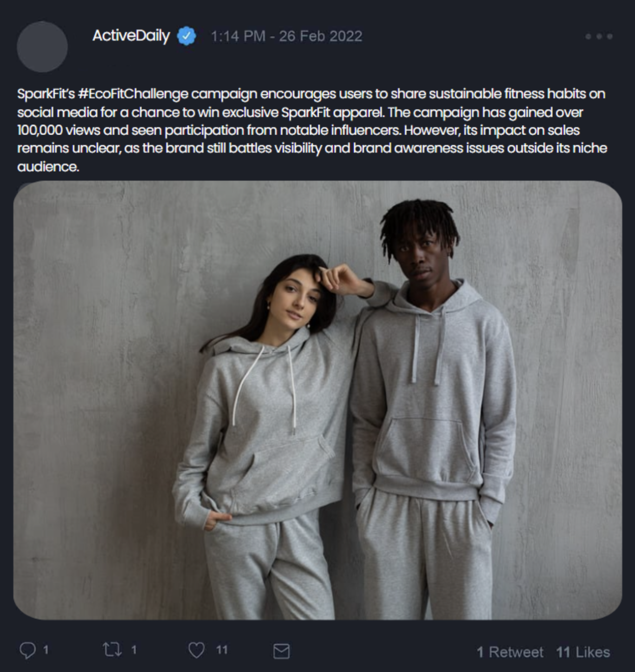Click the ActiveDaily account name

131,36
